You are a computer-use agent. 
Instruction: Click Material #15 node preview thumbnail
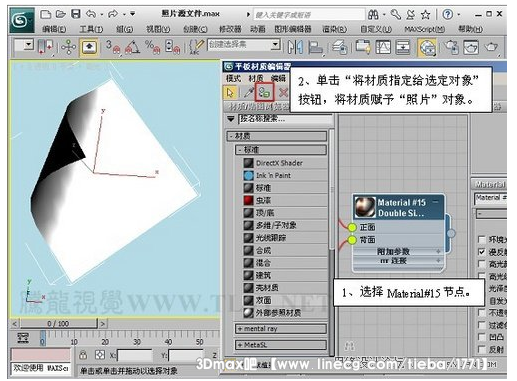(x=365, y=207)
